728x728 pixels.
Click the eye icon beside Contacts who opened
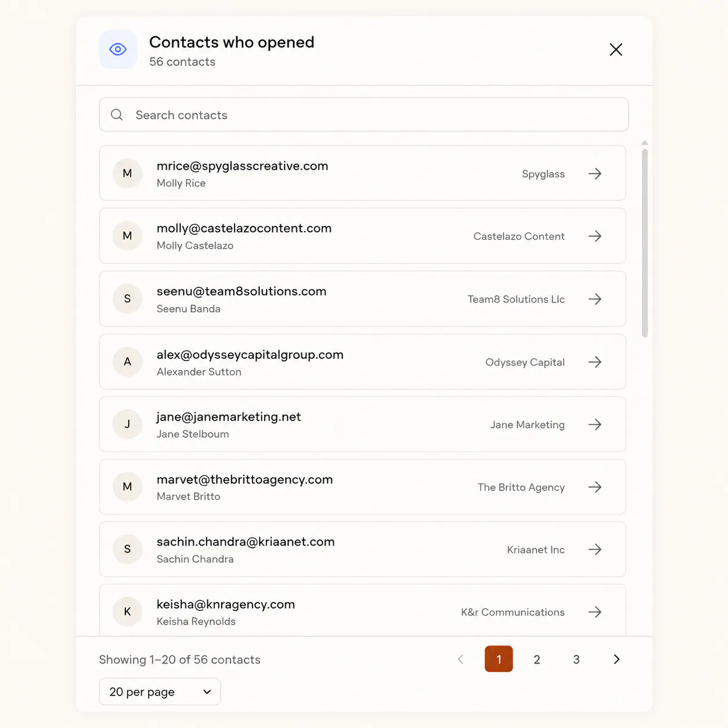point(118,49)
